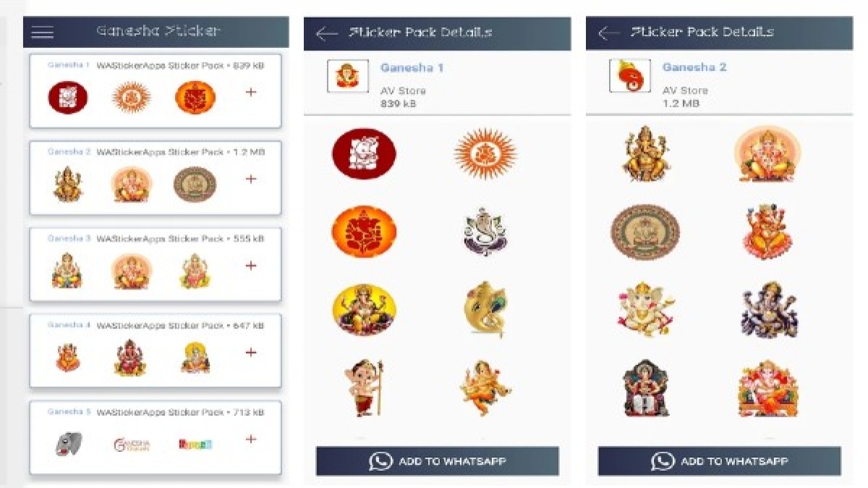Viewport: 868px width, 488px height.
Task: Select the orange sunburst Om sticker in details
Action: [x=486, y=154]
